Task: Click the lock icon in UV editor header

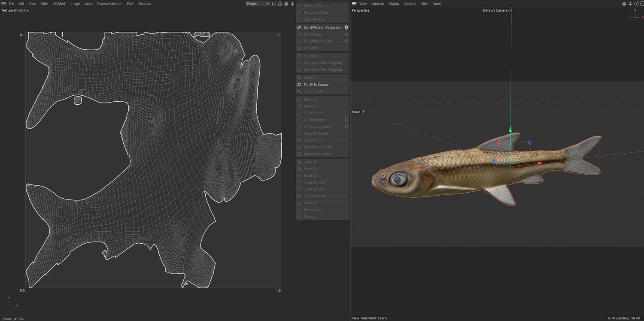Action: (x=280, y=3)
